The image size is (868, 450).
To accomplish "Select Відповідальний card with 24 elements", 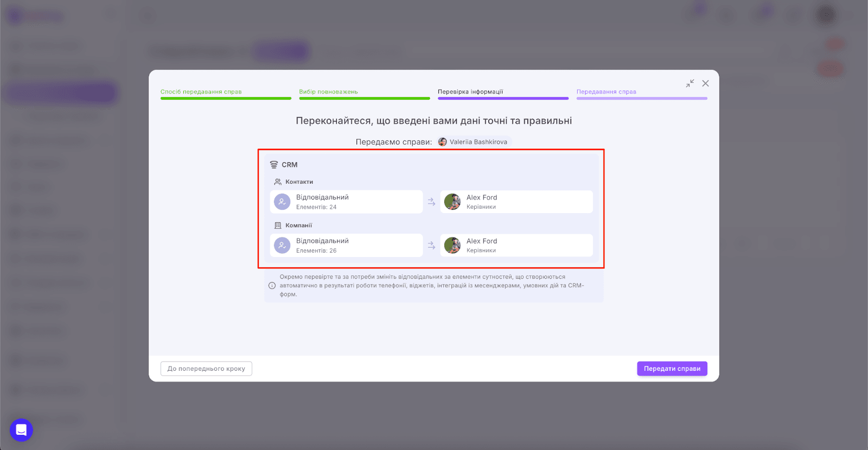I will pos(346,202).
